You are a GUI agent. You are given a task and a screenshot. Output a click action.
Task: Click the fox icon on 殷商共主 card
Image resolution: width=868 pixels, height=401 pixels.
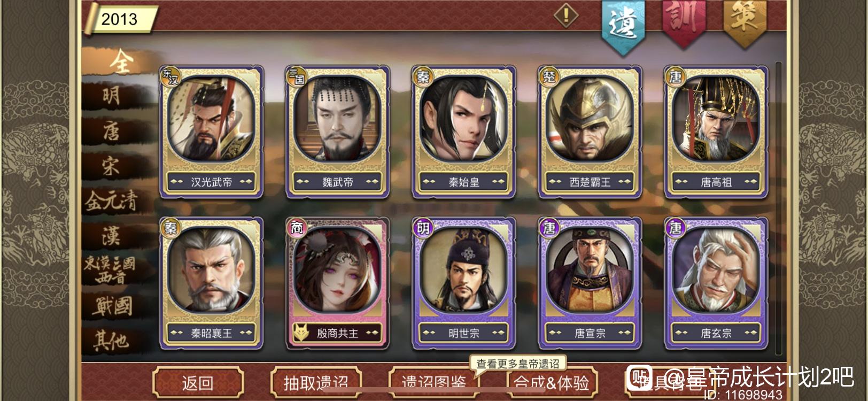301,333
